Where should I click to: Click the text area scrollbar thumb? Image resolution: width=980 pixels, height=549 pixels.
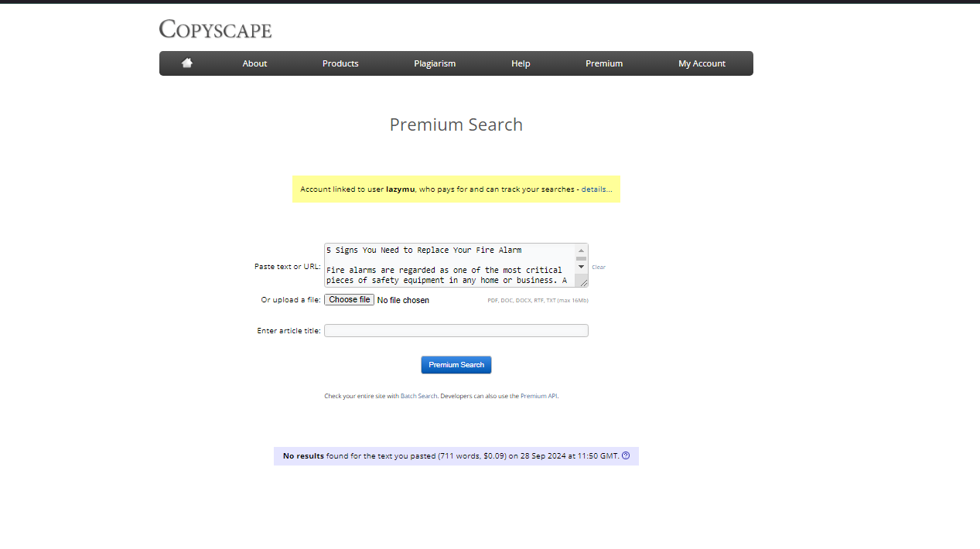click(582, 258)
